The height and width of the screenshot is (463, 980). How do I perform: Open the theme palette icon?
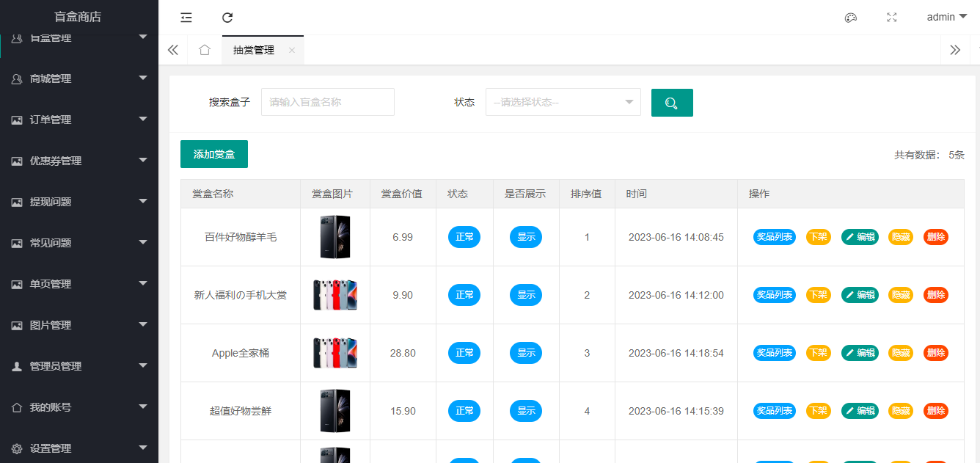pos(851,18)
